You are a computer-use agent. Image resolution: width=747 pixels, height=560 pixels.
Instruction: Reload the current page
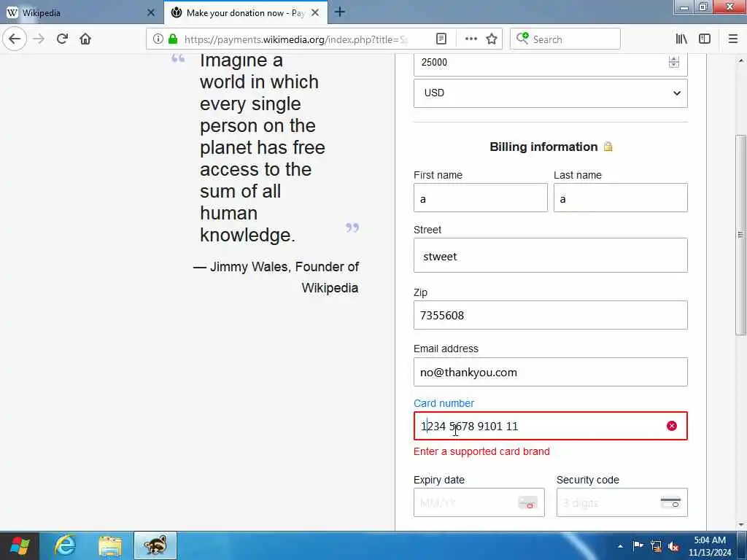point(63,39)
